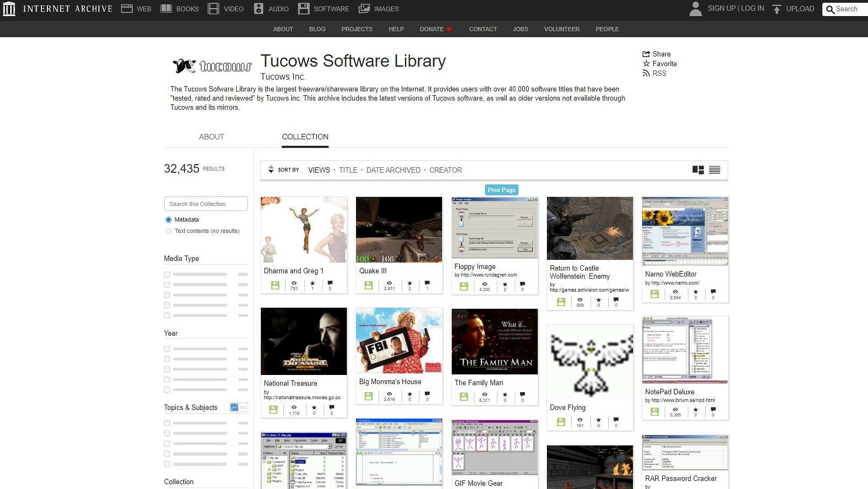Toggle Topics & Subjects chart view icon
This screenshot has width=868, height=489.
coord(234,407)
